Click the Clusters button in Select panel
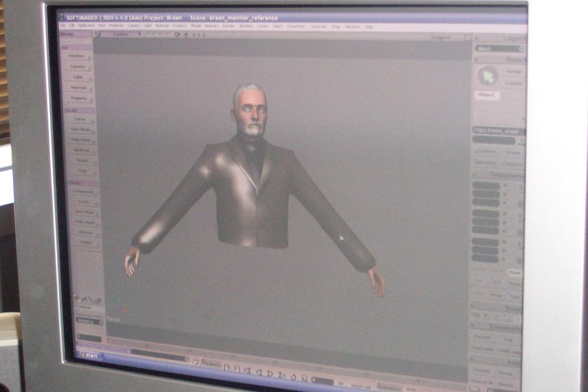The width and height of the screenshot is (588, 392). (x=513, y=164)
